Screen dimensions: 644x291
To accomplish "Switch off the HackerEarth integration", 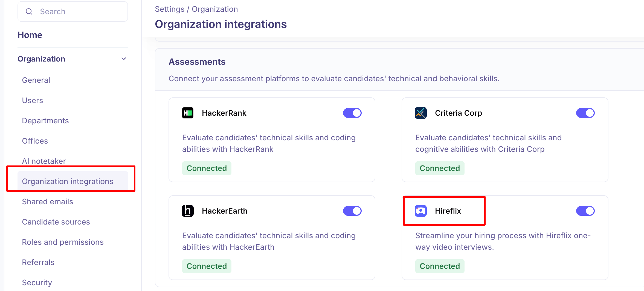I will 352,211.
